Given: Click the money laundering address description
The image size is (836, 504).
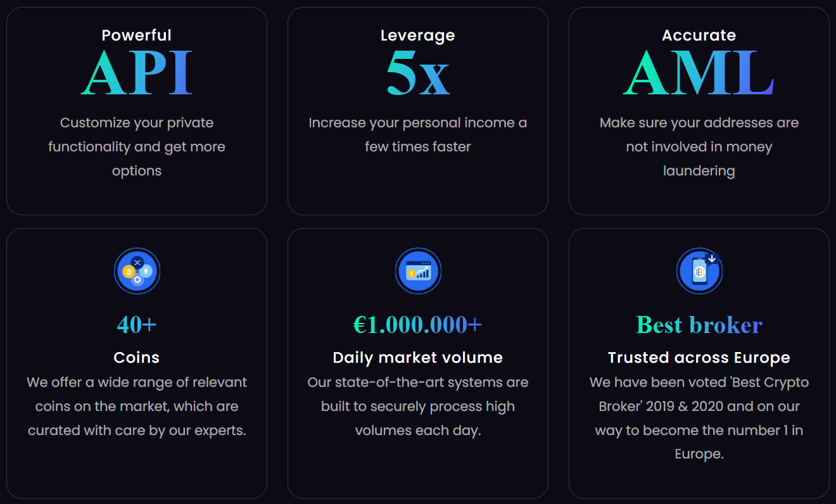Looking at the screenshot, I should [x=699, y=147].
